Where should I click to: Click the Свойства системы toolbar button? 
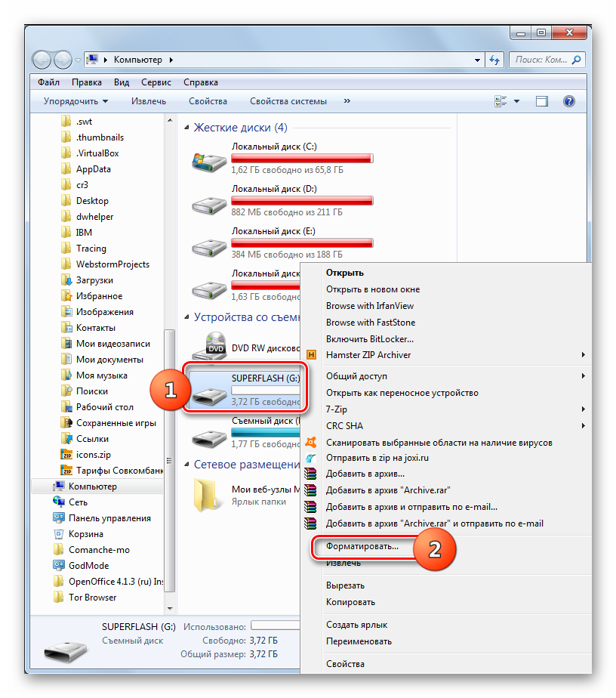(288, 101)
